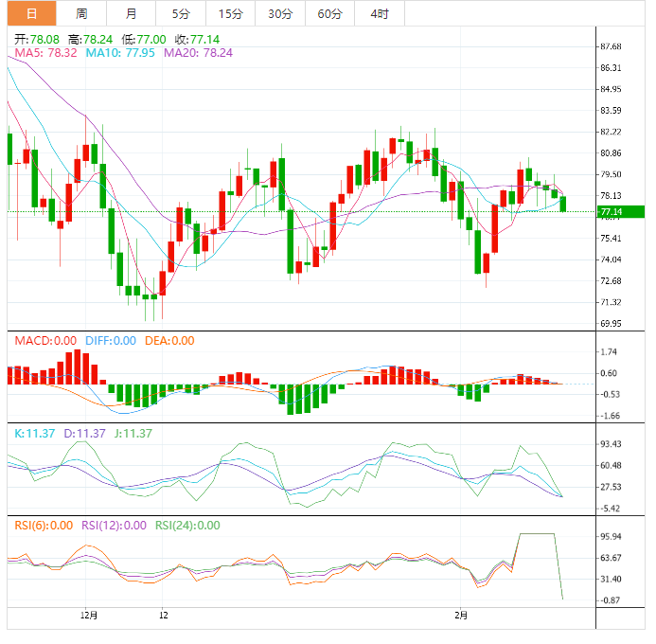Click the green 77.14 current price tag
Image resolution: width=656 pixels, height=644 pixels.
pyautogui.click(x=611, y=212)
